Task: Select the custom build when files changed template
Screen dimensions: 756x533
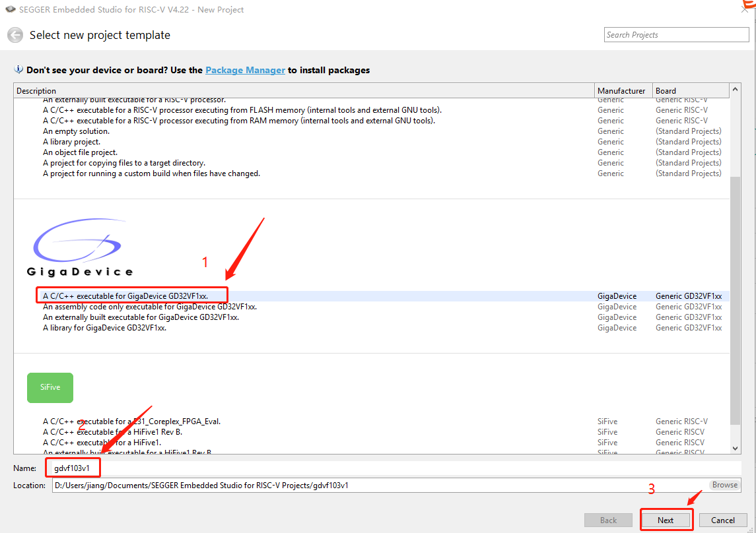Action: pos(371,173)
